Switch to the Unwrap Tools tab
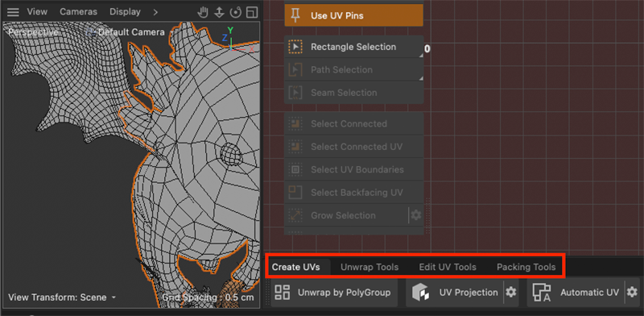This screenshot has height=316, width=644. tap(369, 267)
